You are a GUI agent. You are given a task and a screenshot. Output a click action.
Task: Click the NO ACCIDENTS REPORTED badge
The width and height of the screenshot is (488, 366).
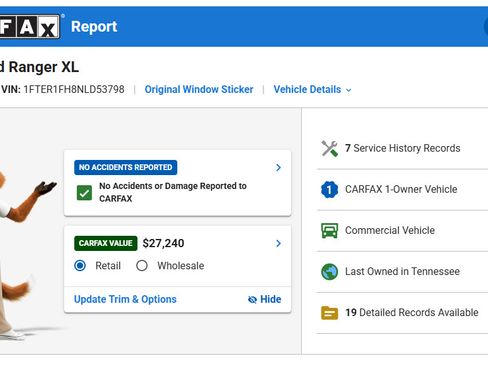click(x=126, y=167)
